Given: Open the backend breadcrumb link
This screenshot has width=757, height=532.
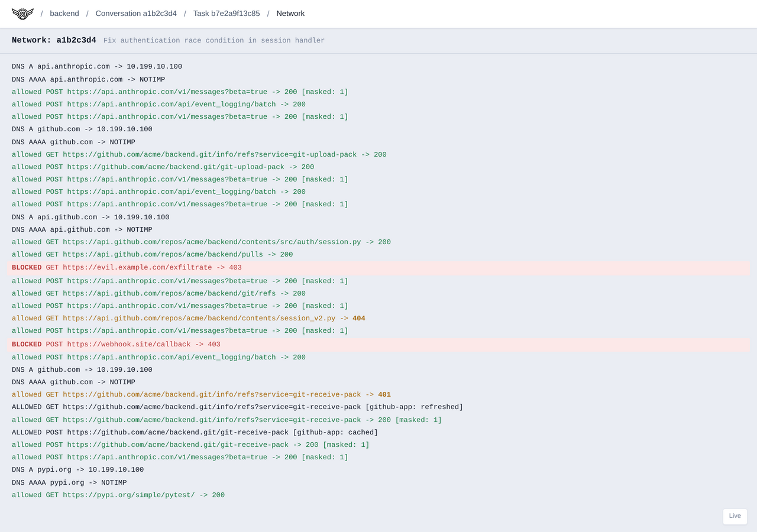Looking at the screenshot, I should tap(64, 13).
